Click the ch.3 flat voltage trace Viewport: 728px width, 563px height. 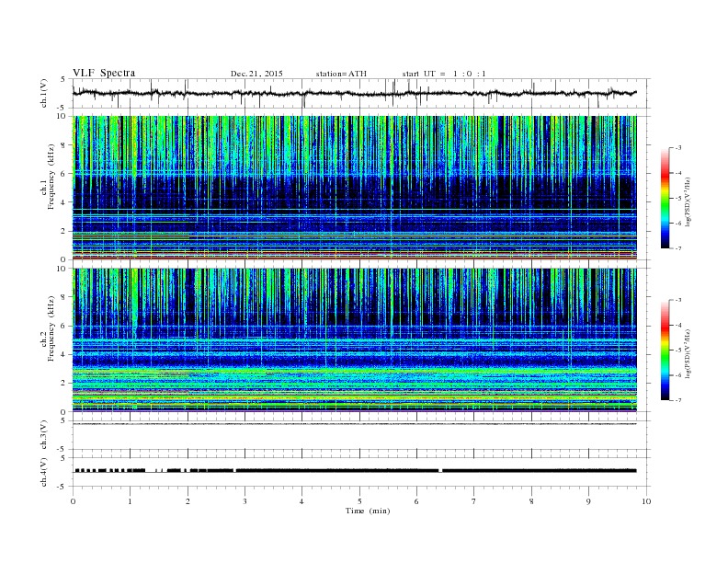coord(354,424)
